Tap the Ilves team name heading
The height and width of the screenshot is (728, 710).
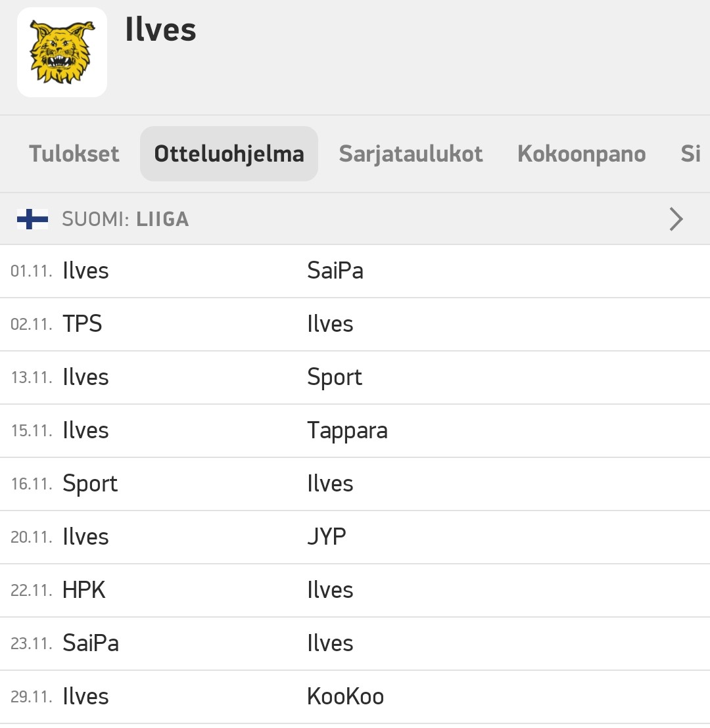[161, 30]
